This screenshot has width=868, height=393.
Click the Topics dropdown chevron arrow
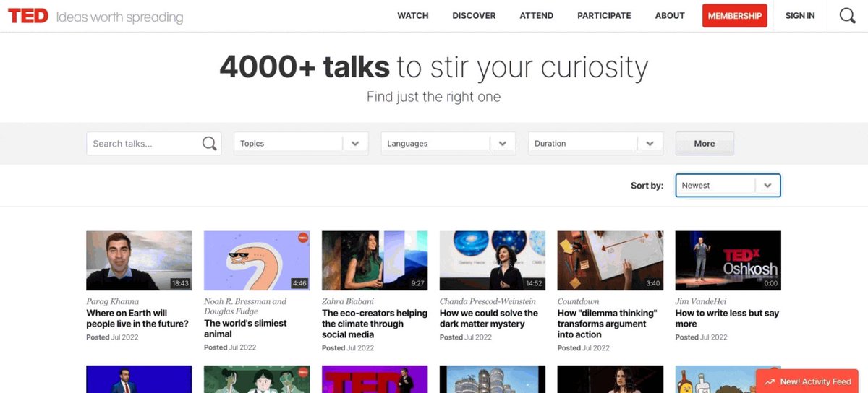click(355, 144)
